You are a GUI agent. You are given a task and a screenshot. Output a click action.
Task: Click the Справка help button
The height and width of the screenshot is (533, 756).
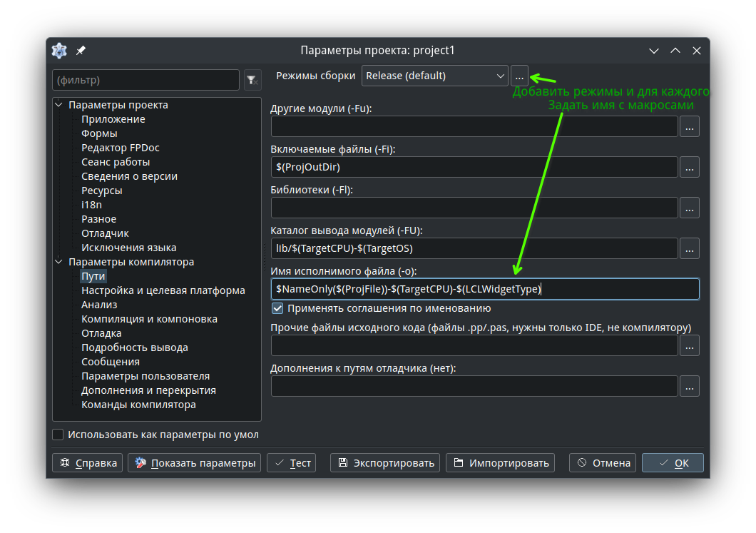pyautogui.click(x=87, y=463)
